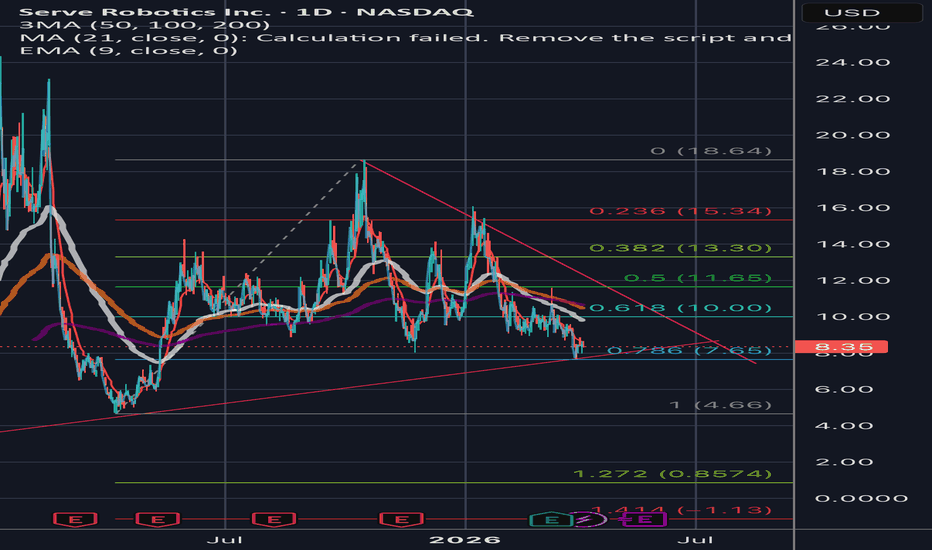The height and width of the screenshot is (550, 932).
Task: Click the 16.00 price axis label
Action: tap(853, 208)
